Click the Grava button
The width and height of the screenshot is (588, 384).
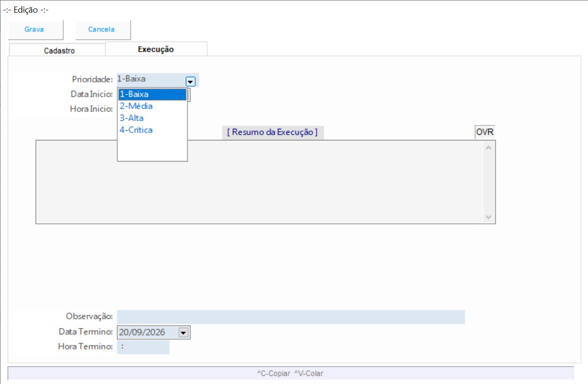tap(34, 30)
